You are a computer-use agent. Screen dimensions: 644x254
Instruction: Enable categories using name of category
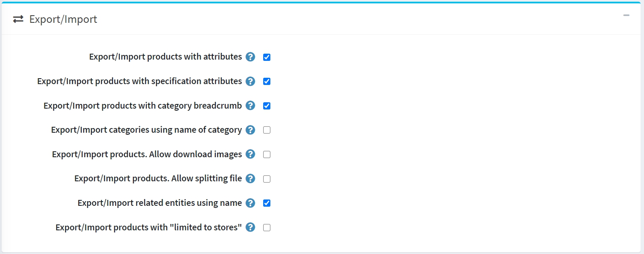(x=267, y=130)
